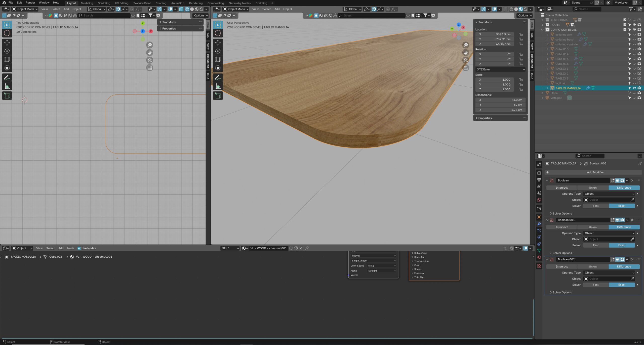Hide TAGLIO MANIGLIA with its eye icon
644x345 pixels.
click(x=634, y=88)
